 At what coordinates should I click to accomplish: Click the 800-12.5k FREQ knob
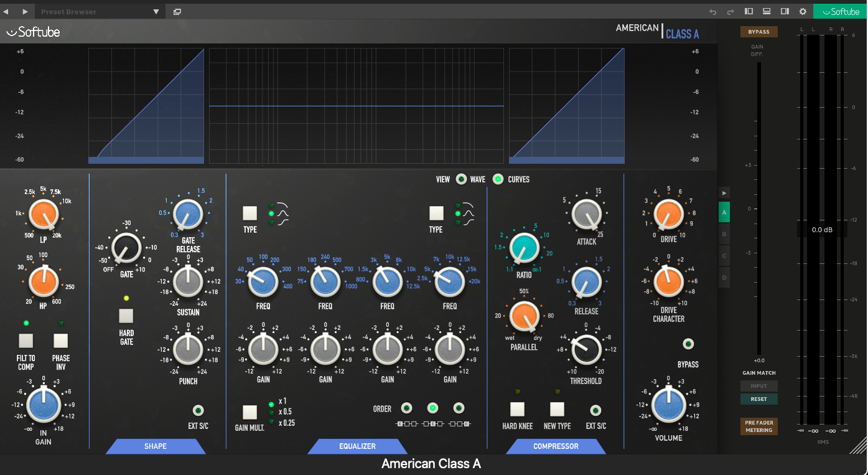(387, 281)
